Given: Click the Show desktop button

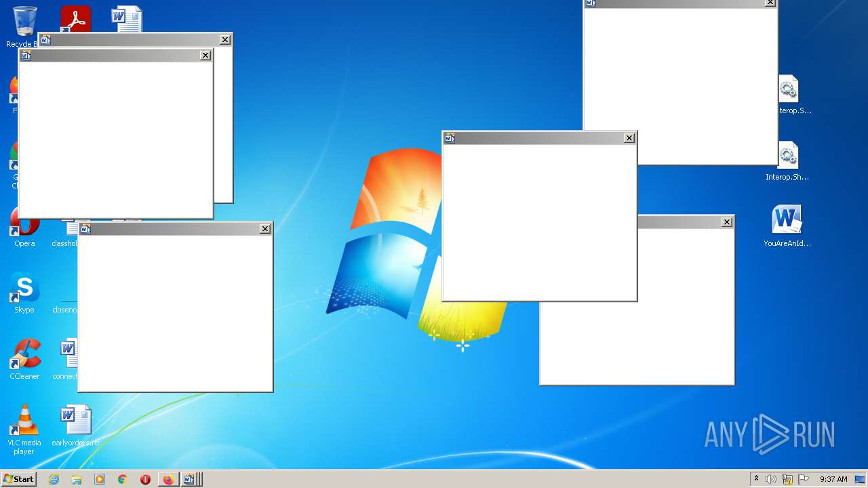Looking at the screenshot, I should coord(860,479).
